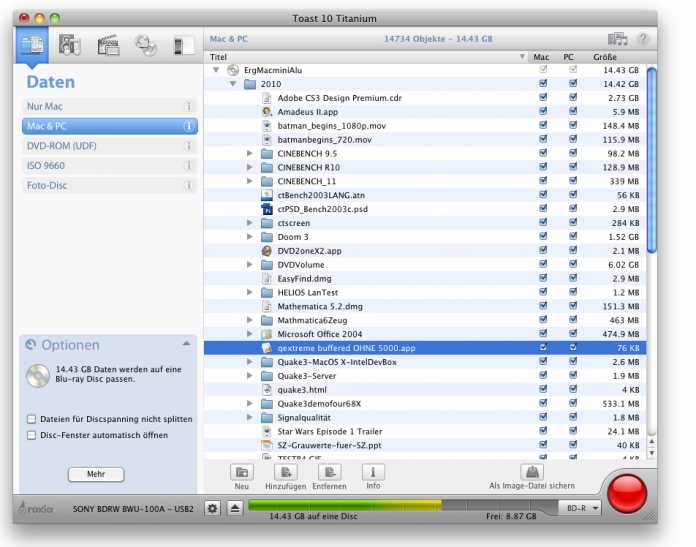
Task: Toggle Mac checkbox for EasyFind.dmg
Action: tap(543, 278)
